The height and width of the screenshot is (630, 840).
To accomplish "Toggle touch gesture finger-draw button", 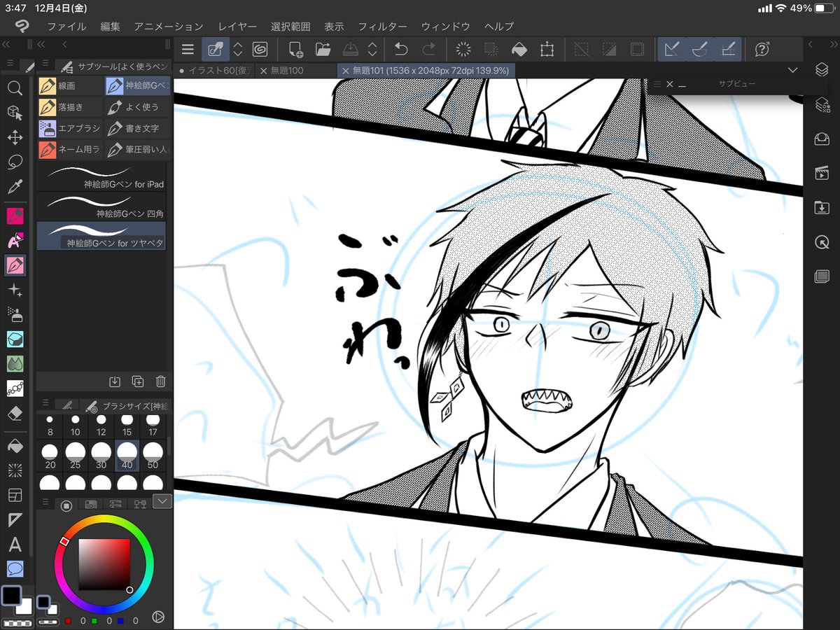I will tap(216, 49).
